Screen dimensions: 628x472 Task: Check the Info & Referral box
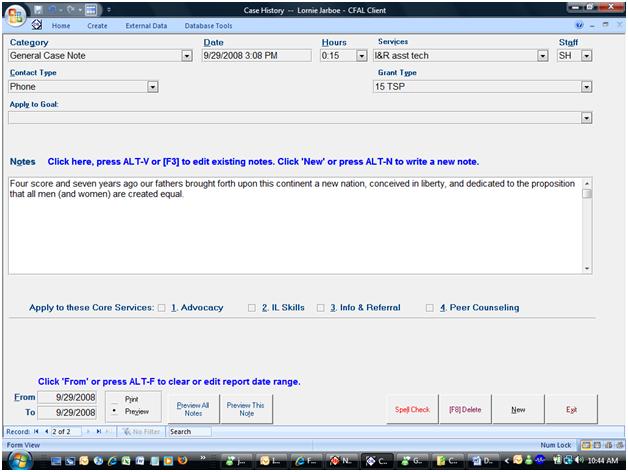[x=320, y=308]
